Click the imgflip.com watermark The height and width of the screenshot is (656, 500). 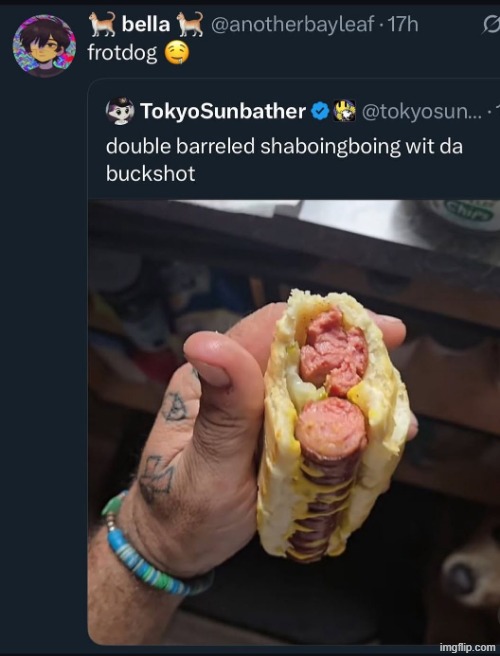(467, 648)
